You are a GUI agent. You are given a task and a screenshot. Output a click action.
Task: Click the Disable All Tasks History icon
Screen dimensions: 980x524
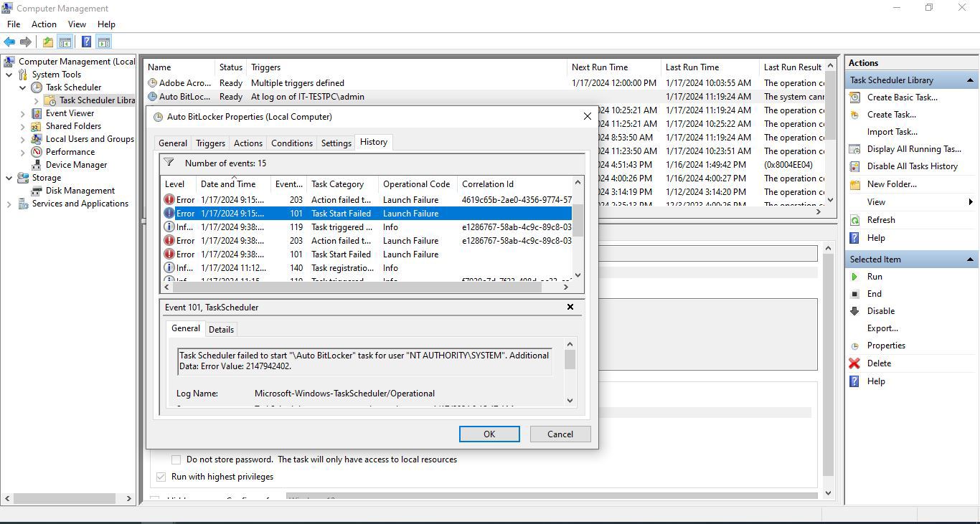854,166
